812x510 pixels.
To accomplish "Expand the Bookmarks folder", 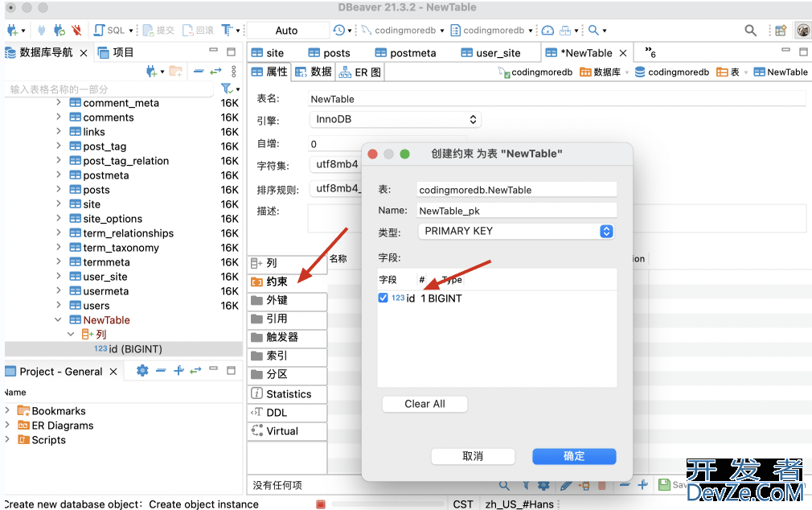I will (x=7, y=410).
